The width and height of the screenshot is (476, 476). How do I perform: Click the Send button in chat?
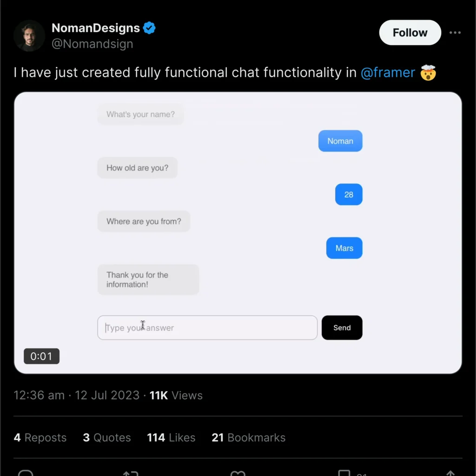(342, 328)
